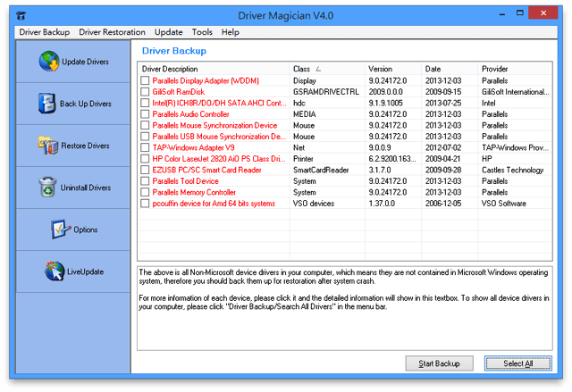Click the Options checklist icon

click(61, 229)
